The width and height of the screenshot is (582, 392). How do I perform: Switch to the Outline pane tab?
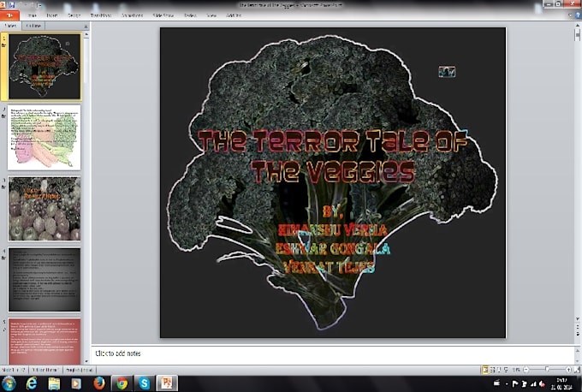point(33,26)
